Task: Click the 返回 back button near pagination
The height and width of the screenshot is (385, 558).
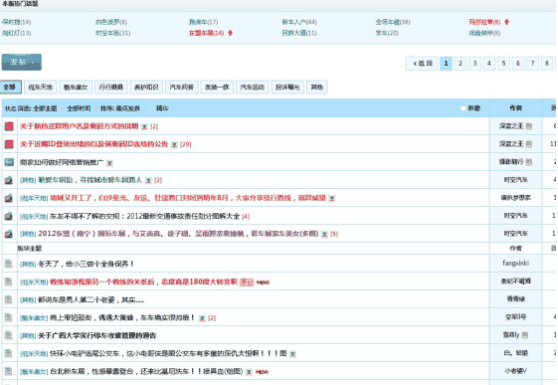Action: (422, 64)
